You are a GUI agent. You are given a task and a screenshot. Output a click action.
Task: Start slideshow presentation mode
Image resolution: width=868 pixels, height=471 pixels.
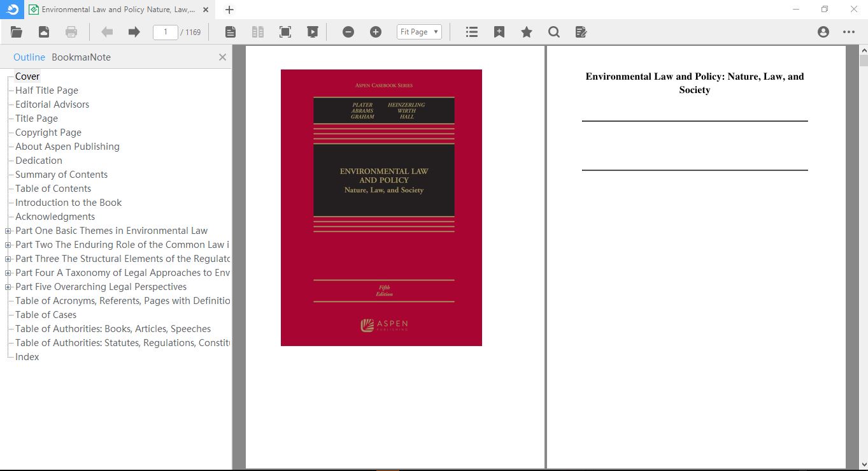click(x=312, y=32)
